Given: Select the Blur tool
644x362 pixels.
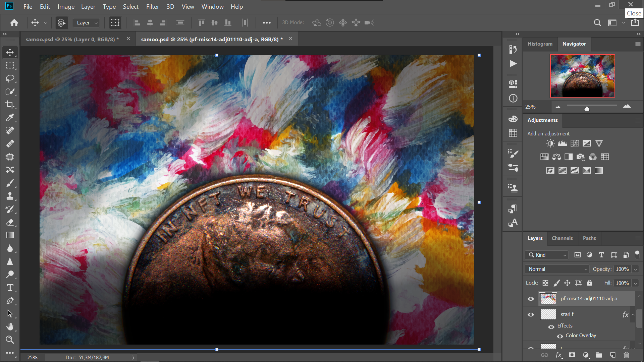Looking at the screenshot, I should click(x=10, y=248).
